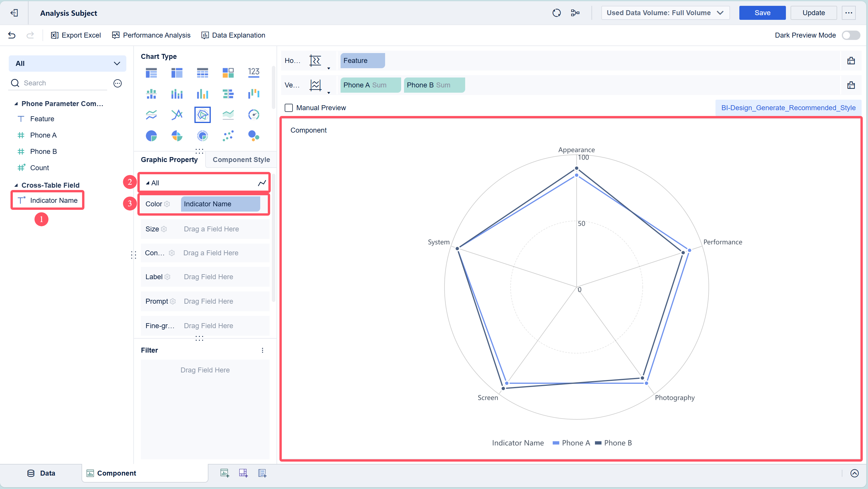The width and height of the screenshot is (868, 489).
Task: Toggle Dark Preview Mode switch
Action: pyautogui.click(x=851, y=35)
